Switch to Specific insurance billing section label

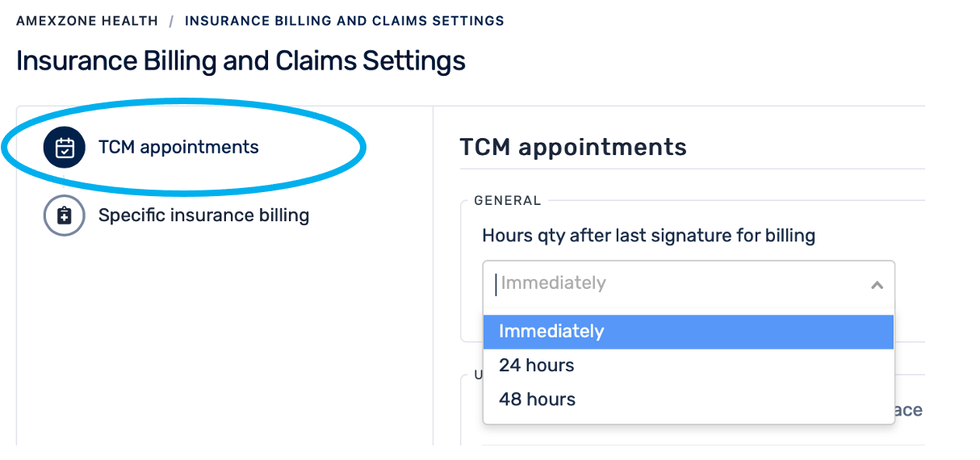pyautogui.click(x=203, y=215)
